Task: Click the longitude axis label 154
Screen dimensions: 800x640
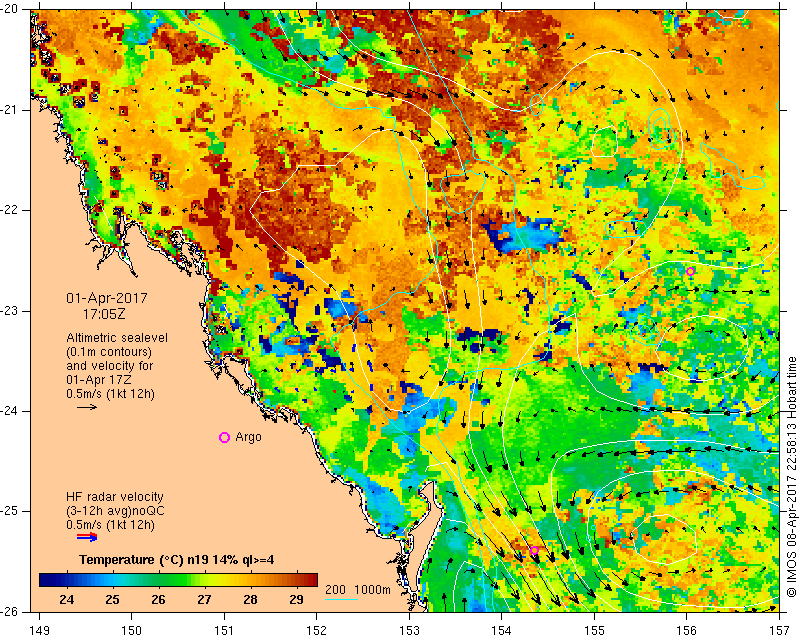Action: (x=502, y=630)
